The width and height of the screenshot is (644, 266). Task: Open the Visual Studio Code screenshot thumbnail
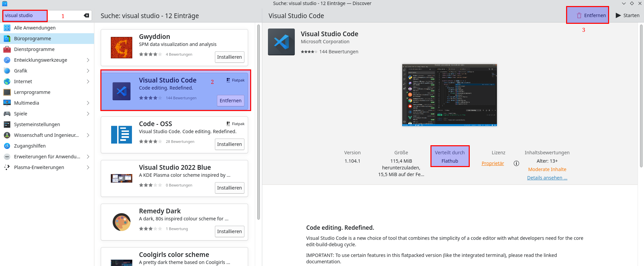pyautogui.click(x=449, y=95)
